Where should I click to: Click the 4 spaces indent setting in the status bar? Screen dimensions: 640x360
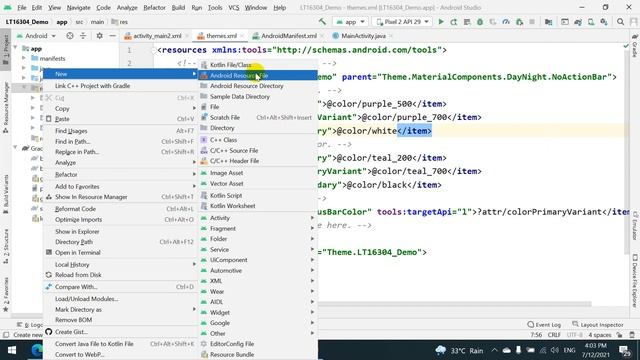point(599,335)
